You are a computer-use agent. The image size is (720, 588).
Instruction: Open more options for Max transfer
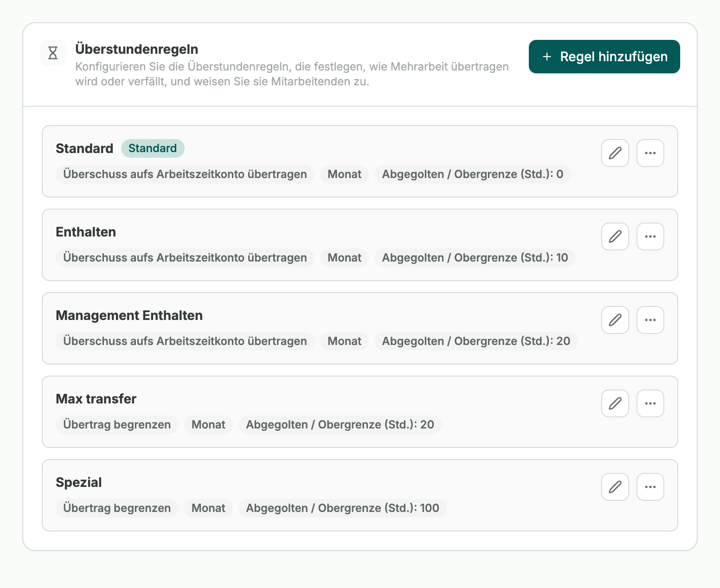click(x=650, y=403)
